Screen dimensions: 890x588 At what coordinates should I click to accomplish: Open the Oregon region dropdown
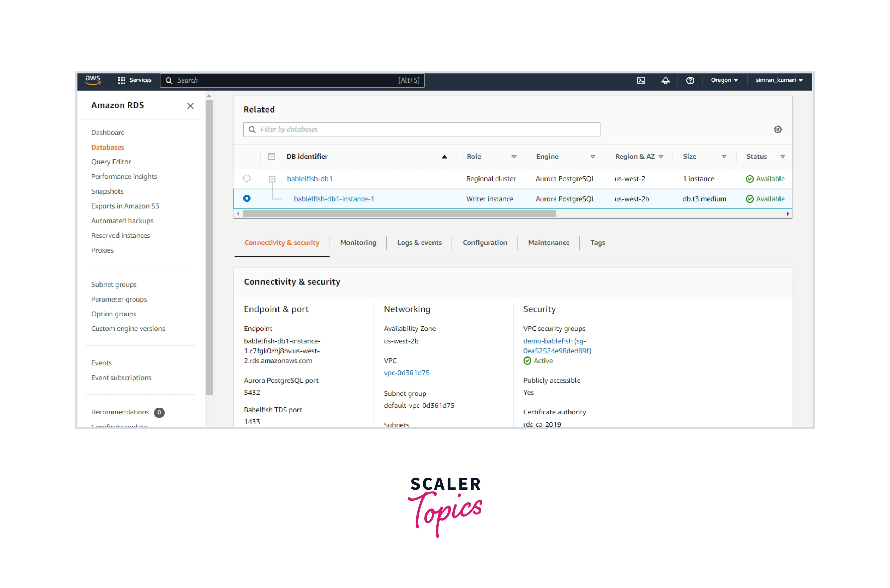coord(724,80)
